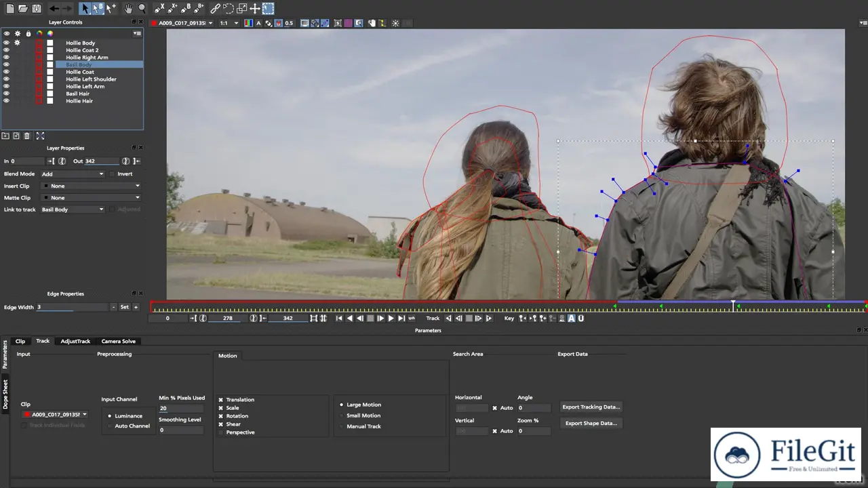Open the Link to track dropdown

(73, 209)
